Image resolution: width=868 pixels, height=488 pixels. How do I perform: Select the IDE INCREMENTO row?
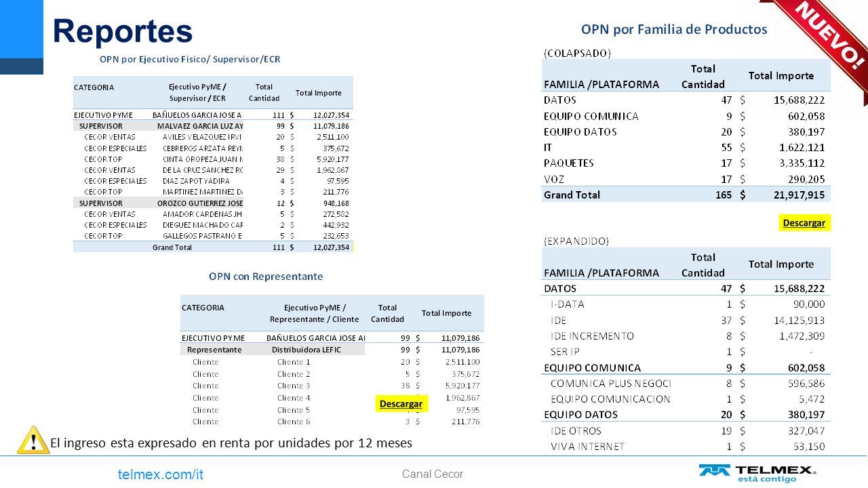click(x=686, y=335)
